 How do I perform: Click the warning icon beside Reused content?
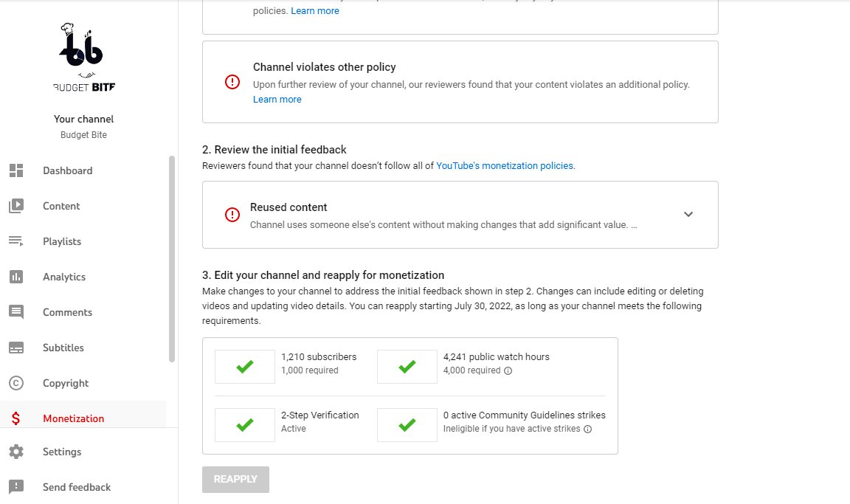coord(232,215)
